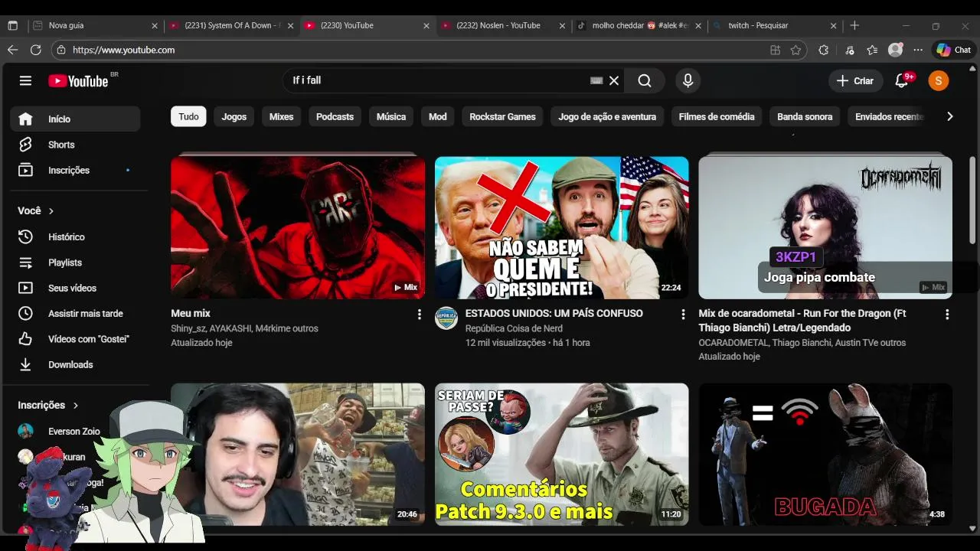Viewport: 980px width, 551px height.
Task: Open browser settings three-dot menu
Action: tap(920, 50)
